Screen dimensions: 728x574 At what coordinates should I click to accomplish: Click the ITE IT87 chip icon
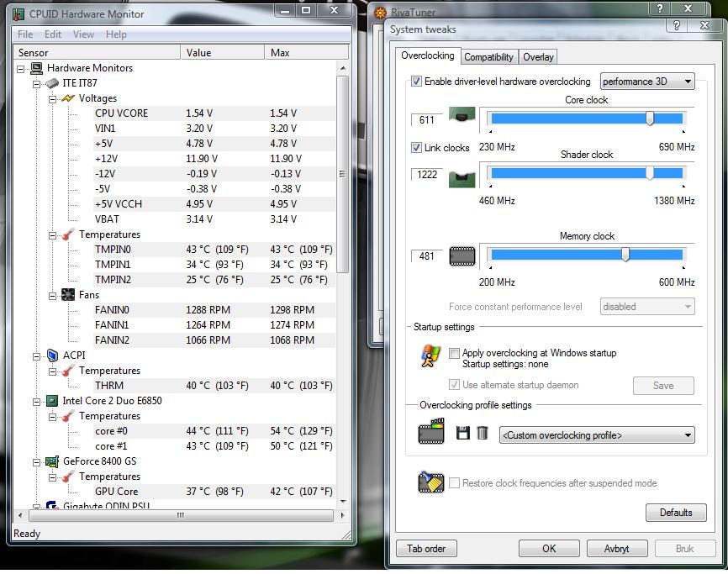pyautogui.click(x=52, y=83)
